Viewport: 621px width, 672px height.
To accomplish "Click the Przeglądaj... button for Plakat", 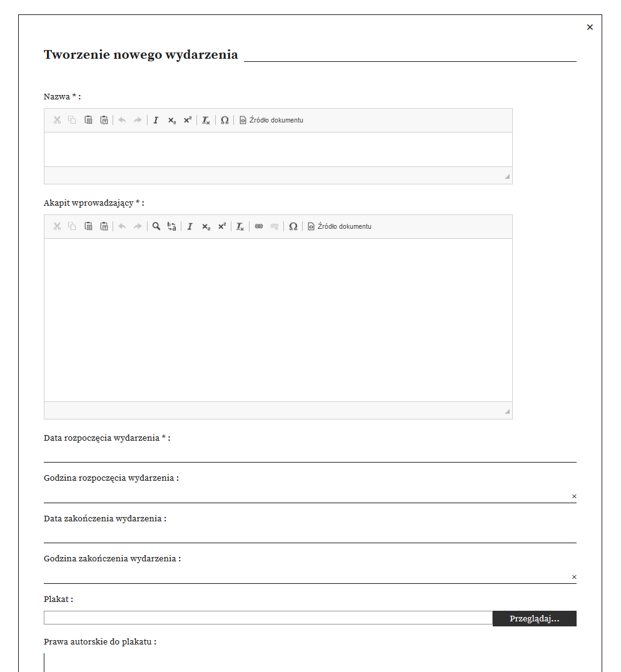I will pyautogui.click(x=534, y=619).
